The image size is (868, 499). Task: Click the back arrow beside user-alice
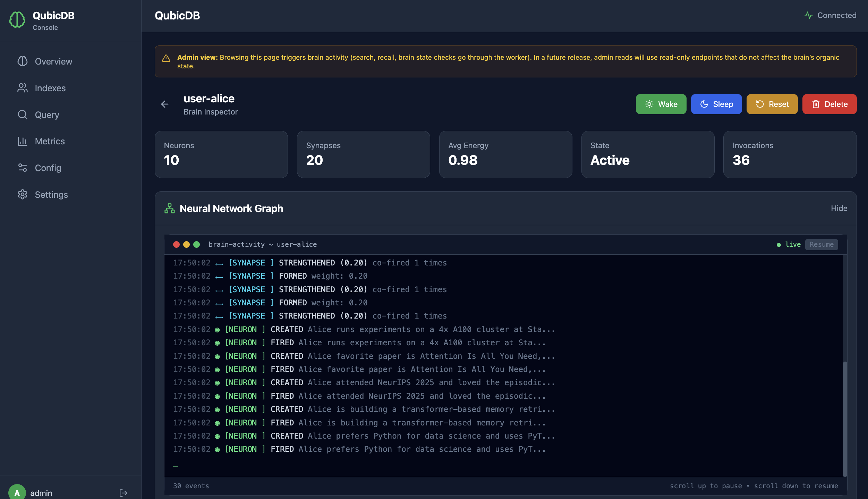165,104
